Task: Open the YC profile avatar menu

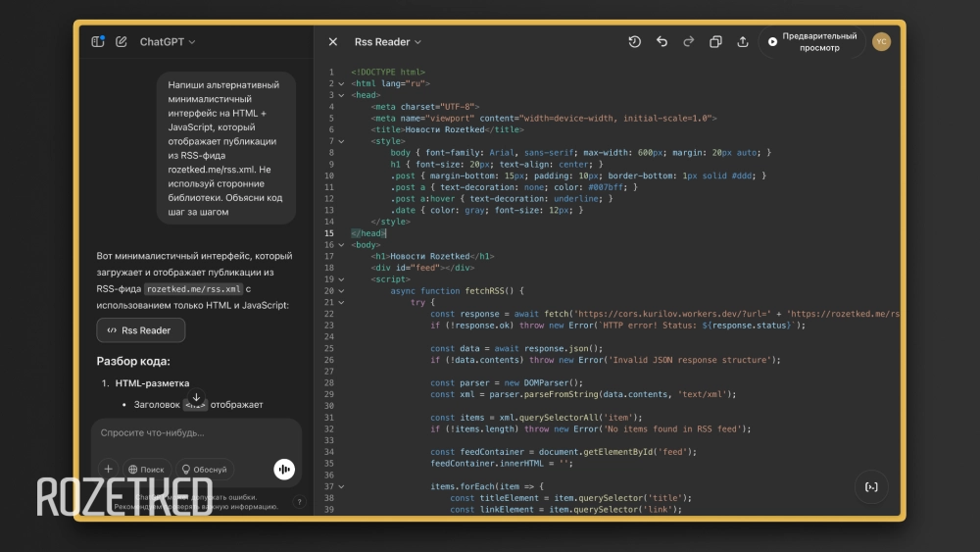Action: [x=881, y=41]
